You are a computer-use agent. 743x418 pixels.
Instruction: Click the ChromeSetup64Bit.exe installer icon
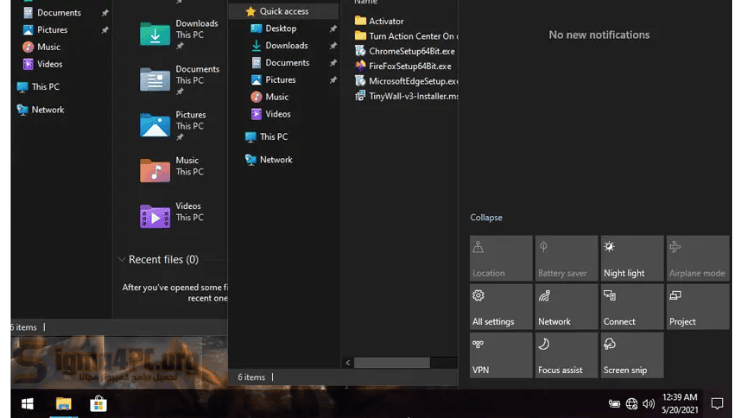pyautogui.click(x=360, y=51)
